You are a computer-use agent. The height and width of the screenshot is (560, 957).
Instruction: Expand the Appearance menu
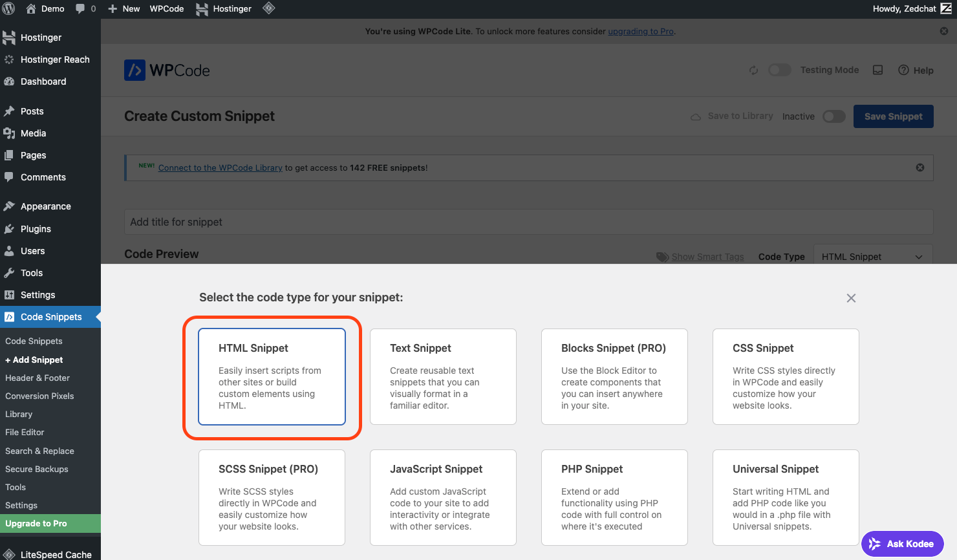[47, 206]
